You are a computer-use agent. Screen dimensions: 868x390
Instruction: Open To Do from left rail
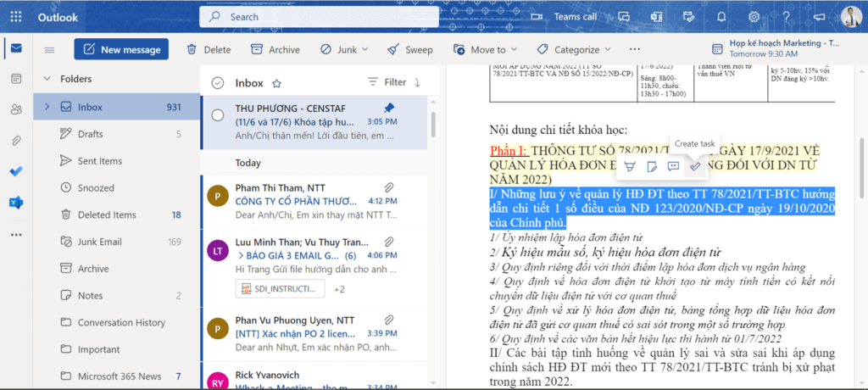pos(16,170)
